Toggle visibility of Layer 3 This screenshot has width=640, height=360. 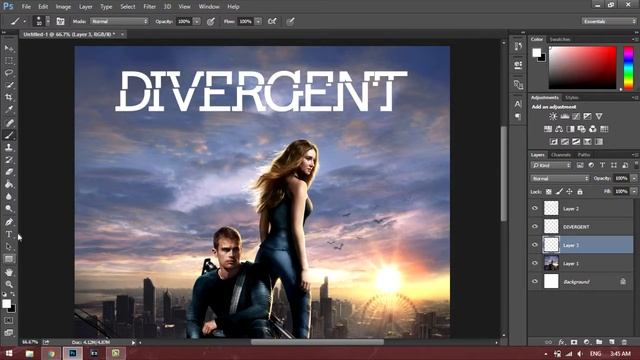coord(535,245)
